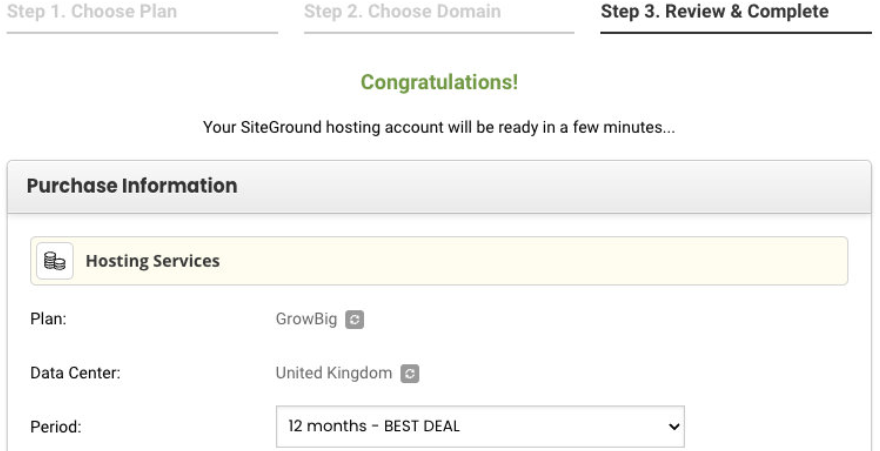Image resolution: width=880 pixels, height=451 pixels.
Task: Click the GrowBig plan name text
Action: (x=307, y=320)
